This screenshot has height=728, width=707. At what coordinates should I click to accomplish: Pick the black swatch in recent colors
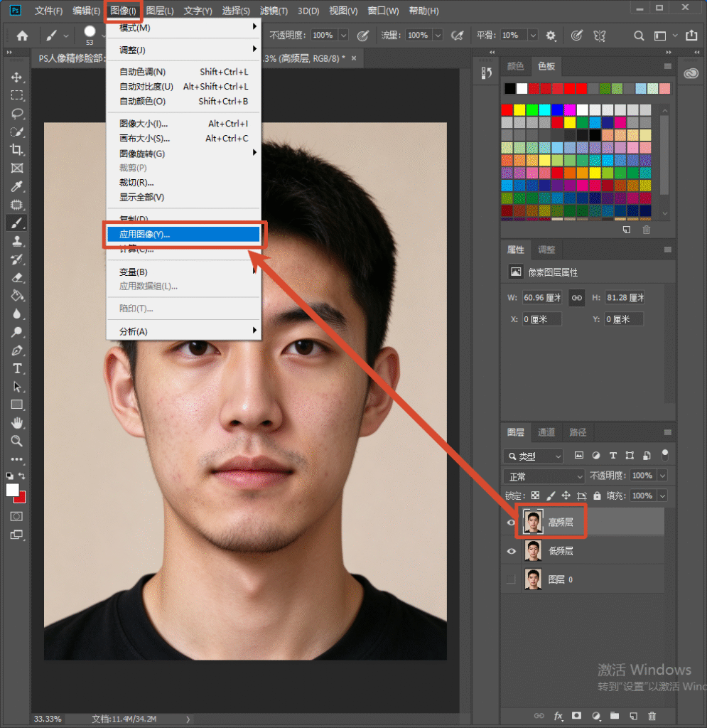coord(510,89)
